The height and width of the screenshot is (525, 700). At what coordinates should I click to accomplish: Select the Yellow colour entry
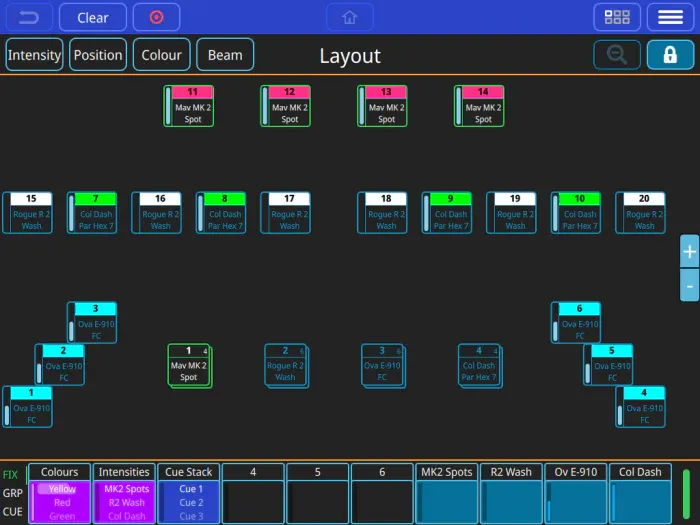[x=62, y=489]
